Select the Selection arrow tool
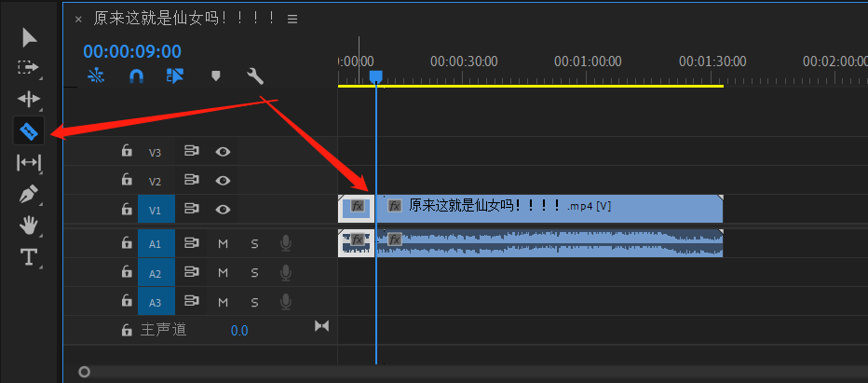The image size is (868, 383). tap(29, 37)
